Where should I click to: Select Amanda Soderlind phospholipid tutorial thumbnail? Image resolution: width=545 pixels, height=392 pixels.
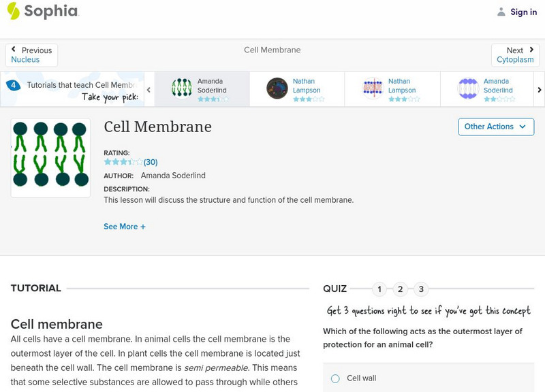[x=182, y=88]
